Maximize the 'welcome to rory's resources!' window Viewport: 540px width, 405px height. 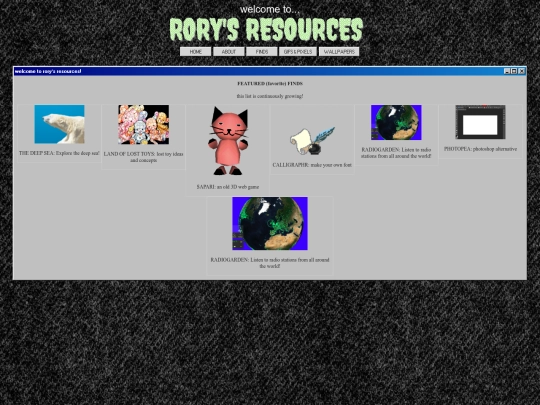(x=514, y=71)
